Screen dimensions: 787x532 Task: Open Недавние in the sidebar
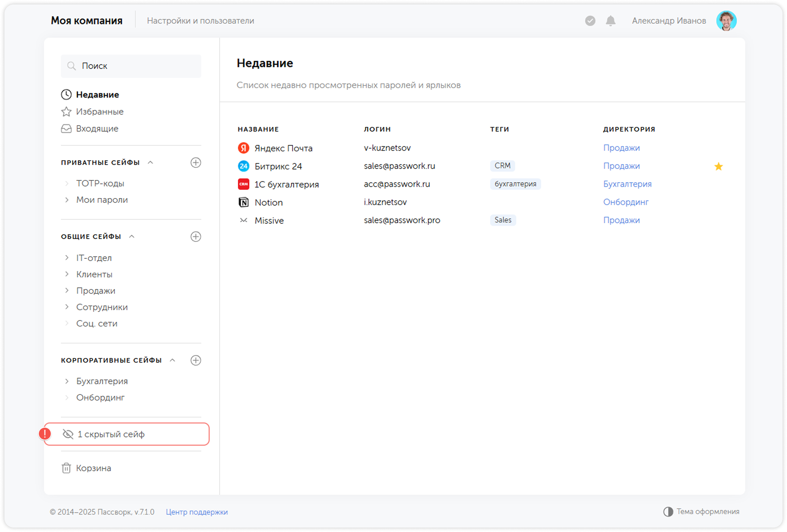point(97,94)
